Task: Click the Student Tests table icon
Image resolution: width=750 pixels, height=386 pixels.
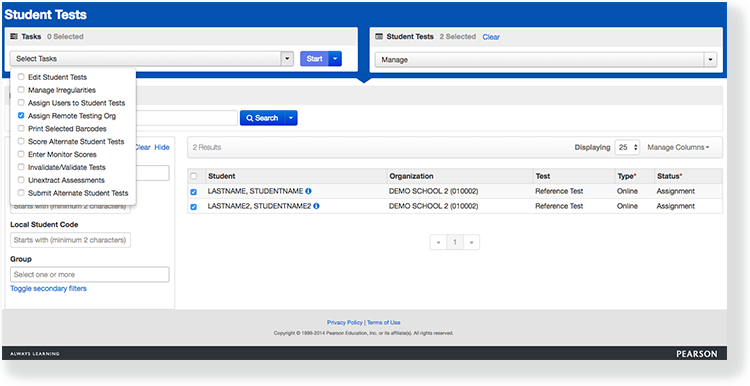Action: (379, 36)
